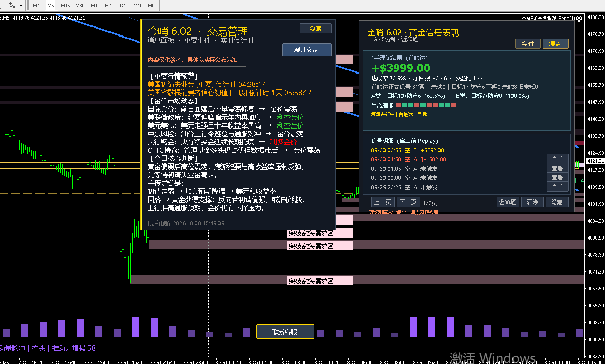
Task: Switch chart to M1 timeframe
Action: point(36,6)
